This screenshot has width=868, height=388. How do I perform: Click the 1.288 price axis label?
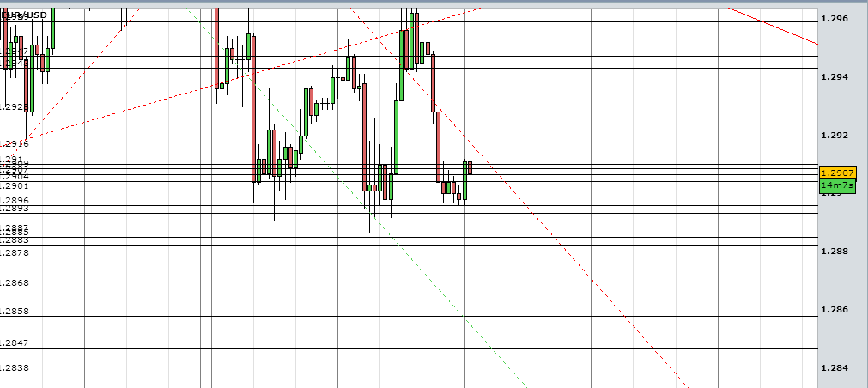click(x=835, y=252)
